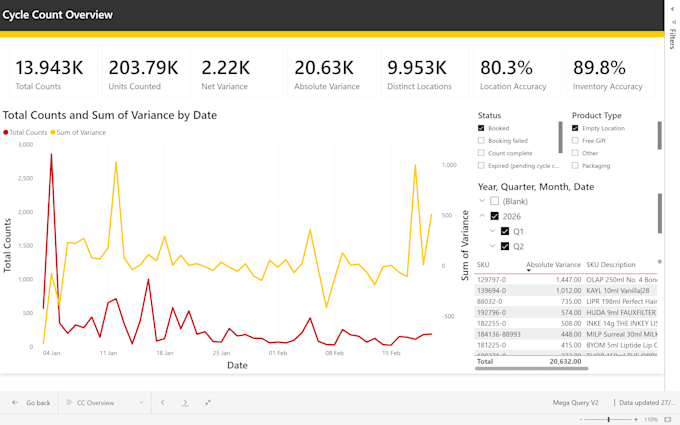Open the Filters pane label

point(673,39)
